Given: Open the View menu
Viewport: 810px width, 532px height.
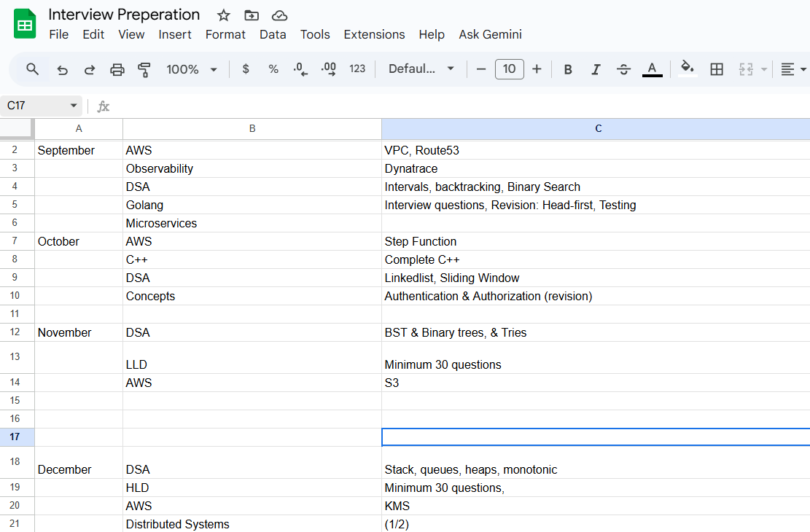Looking at the screenshot, I should [131, 34].
